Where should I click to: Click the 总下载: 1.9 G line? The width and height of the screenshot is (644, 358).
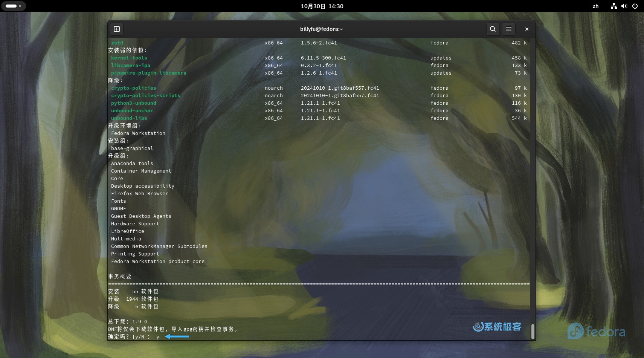(128, 321)
